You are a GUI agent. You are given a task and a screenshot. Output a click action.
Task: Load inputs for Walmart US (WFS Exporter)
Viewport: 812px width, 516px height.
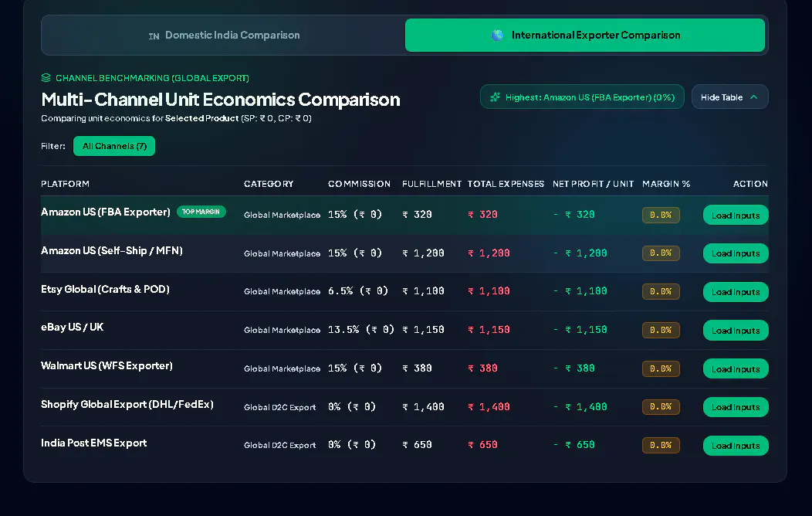(x=736, y=368)
